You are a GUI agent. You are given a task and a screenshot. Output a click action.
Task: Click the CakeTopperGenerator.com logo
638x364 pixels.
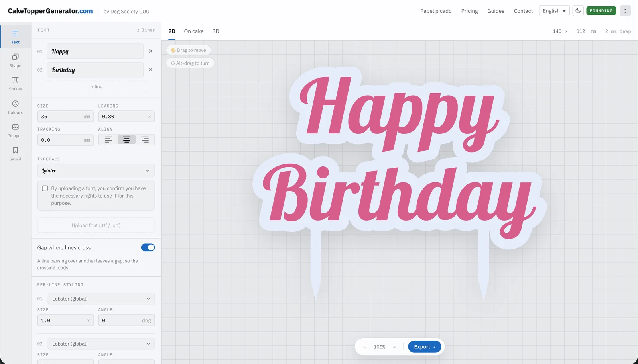pyautogui.click(x=50, y=11)
